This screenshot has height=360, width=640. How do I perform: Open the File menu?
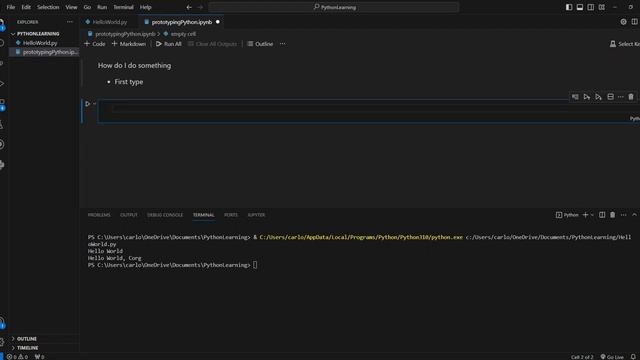point(11,7)
